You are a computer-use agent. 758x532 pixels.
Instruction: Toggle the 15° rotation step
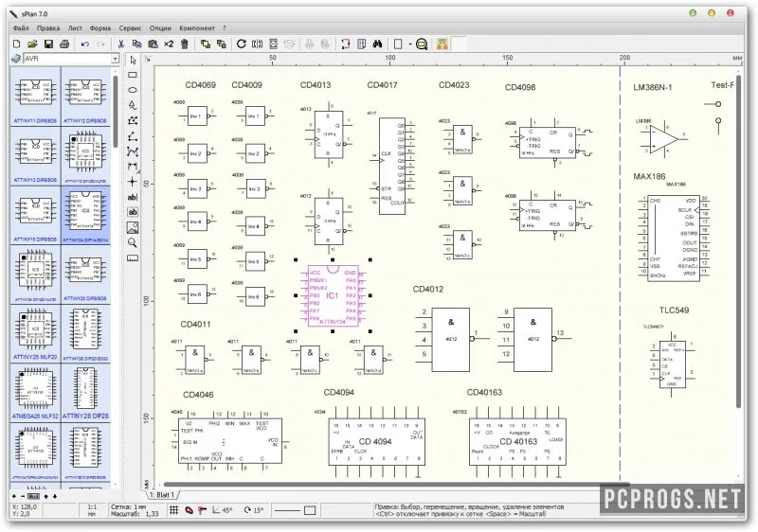point(254,510)
